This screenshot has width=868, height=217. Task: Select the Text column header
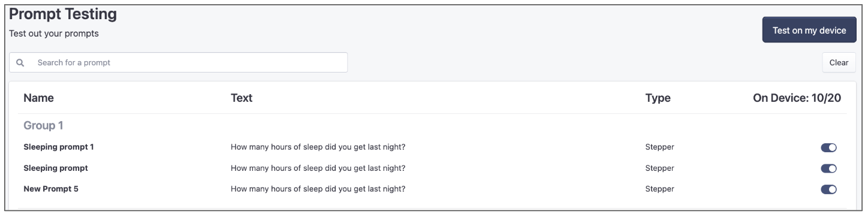click(x=242, y=98)
